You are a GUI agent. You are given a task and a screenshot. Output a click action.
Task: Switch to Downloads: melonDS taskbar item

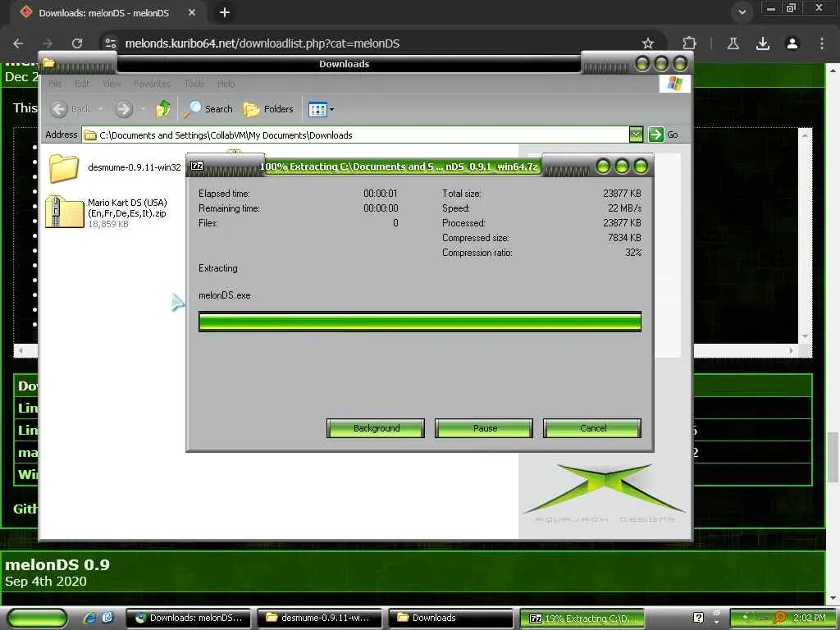(189, 619)
